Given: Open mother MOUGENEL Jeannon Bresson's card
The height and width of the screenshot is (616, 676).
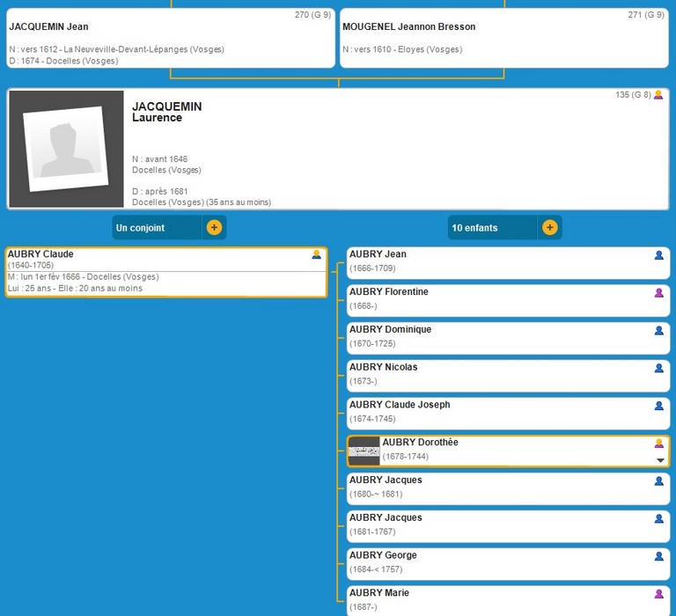Looking at the screenshot, I should pos(503,39).
